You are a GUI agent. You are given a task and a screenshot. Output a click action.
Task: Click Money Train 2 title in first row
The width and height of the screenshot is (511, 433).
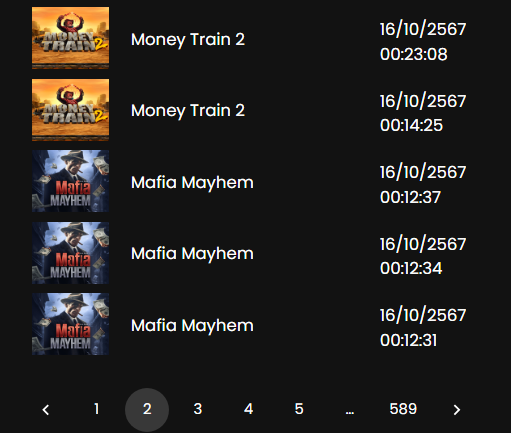[188, 40]
